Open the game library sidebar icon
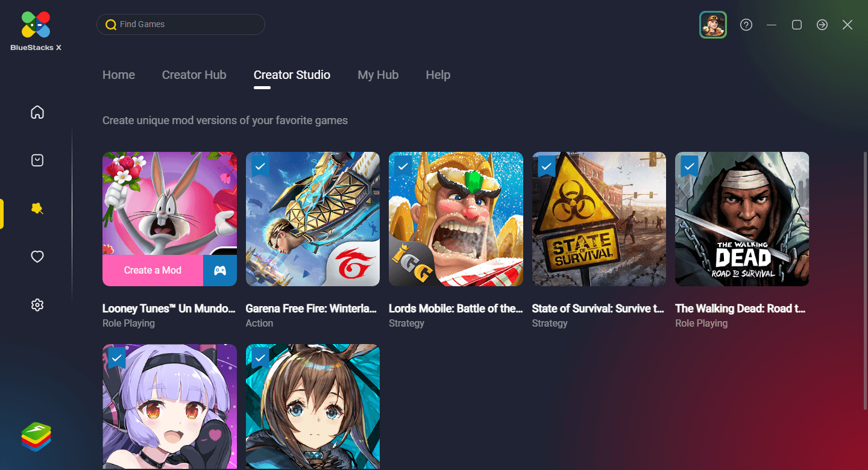 coord(37,160)
